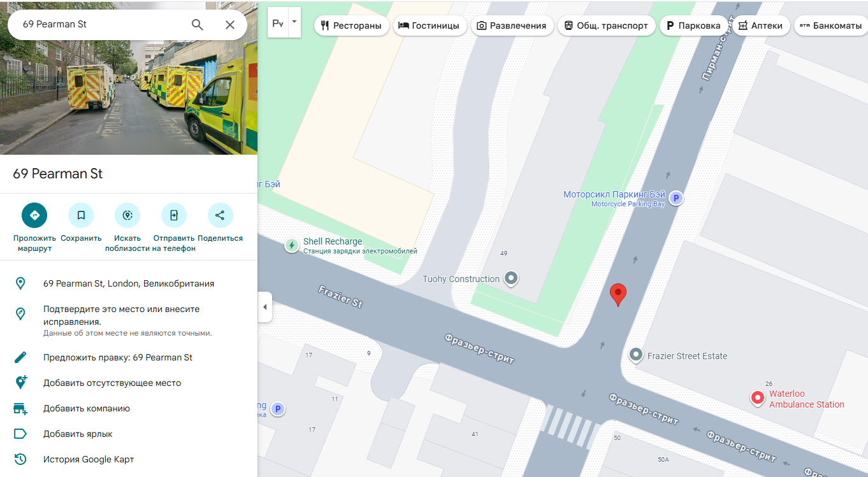
Task: Click the Проложить маршрут directions button
Action: coord(34,215)
